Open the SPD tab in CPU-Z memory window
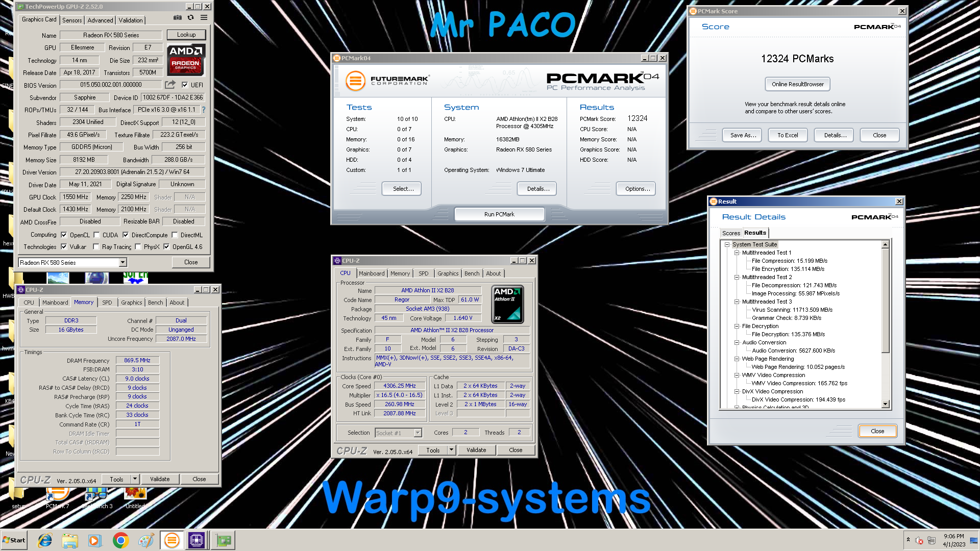Viewport: 980px width, 551px height. 107,303
